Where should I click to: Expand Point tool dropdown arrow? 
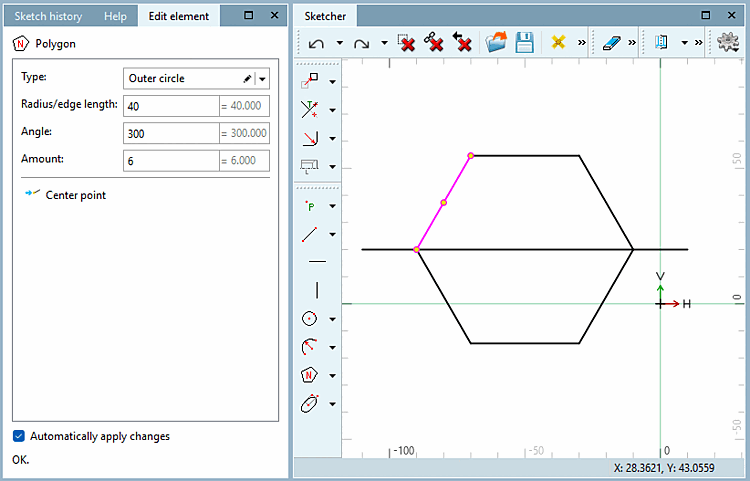point(332,207)
